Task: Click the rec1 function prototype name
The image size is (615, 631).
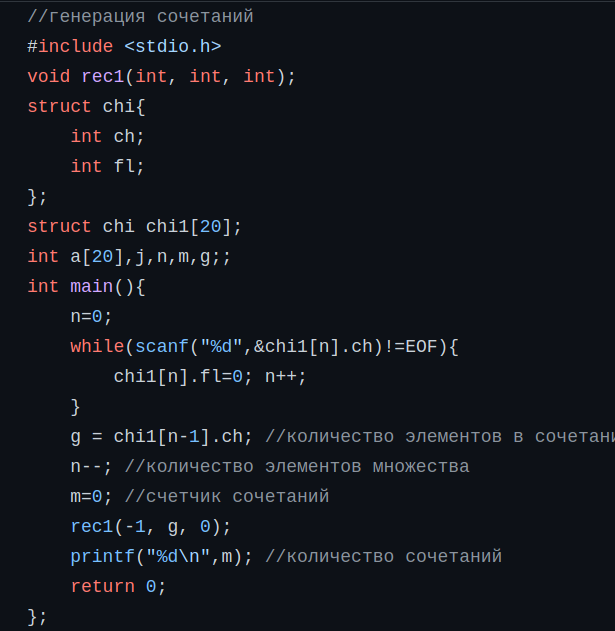Action: pyautogui.click(x=103, y=76)
